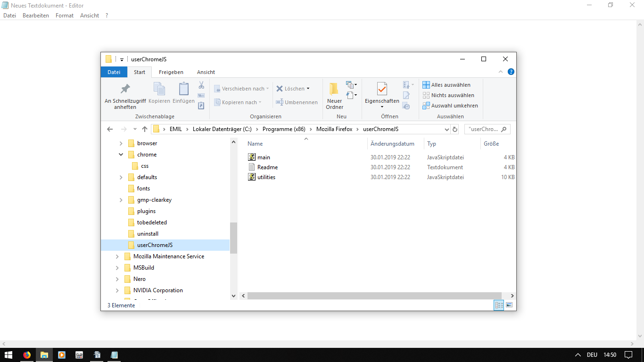Switch to the Freigeben ribbon tab
The image size is (644, 362).
tap(171, 72)
